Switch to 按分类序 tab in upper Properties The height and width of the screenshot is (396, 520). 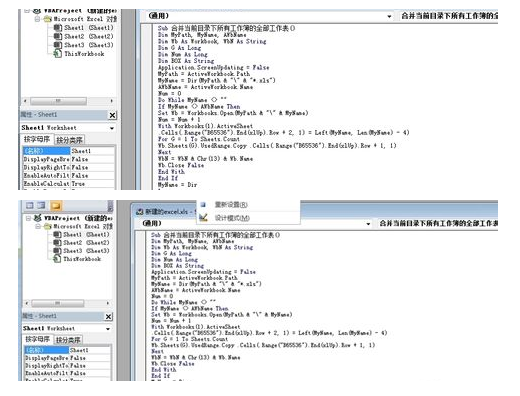(x=69, y=140)
